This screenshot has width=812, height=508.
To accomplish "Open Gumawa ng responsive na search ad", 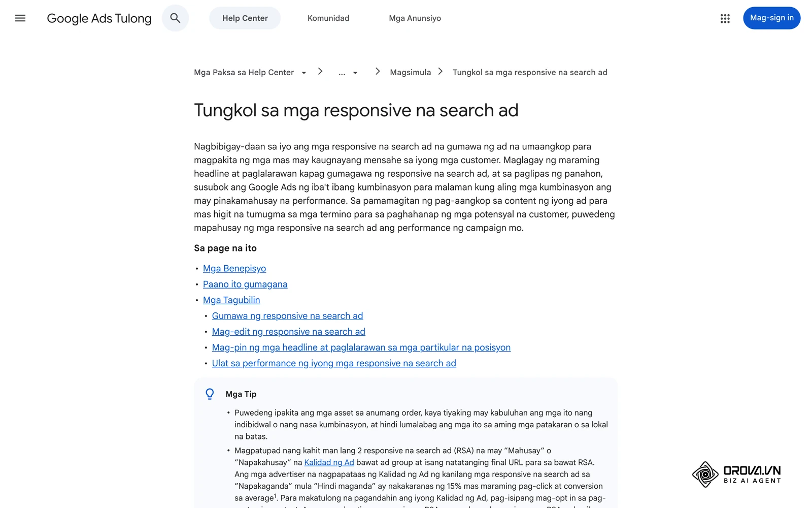I will coord(288,316).
